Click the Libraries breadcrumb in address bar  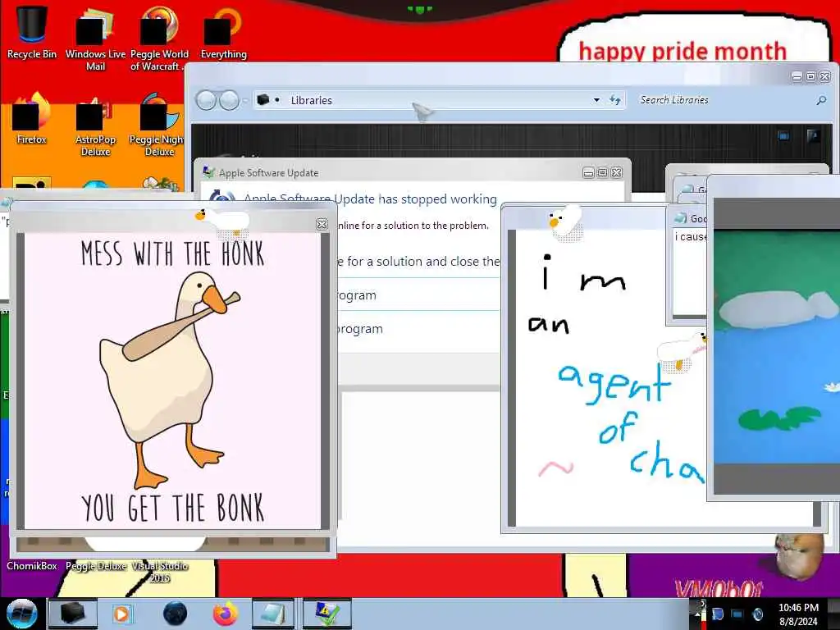pyautogui.click(x=311, y=100)
